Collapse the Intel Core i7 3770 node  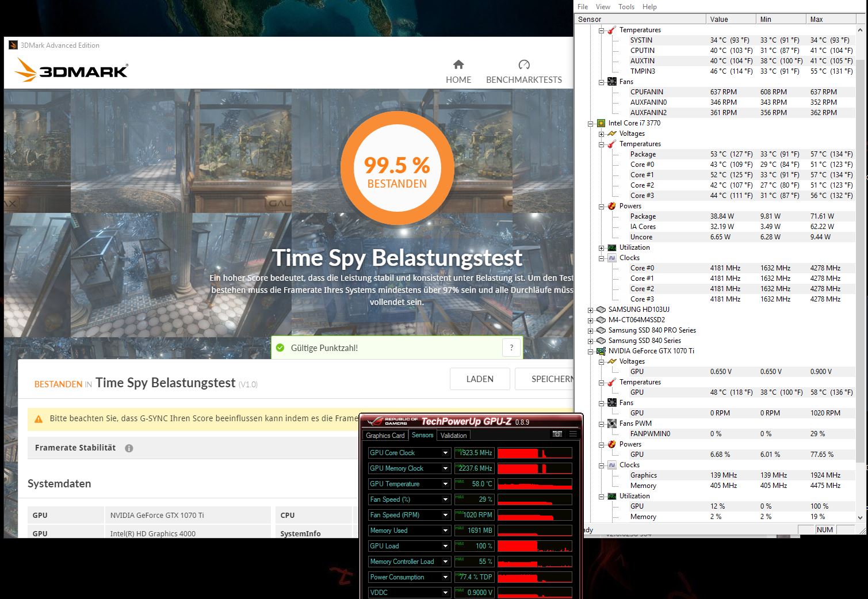tap(590, 123)
